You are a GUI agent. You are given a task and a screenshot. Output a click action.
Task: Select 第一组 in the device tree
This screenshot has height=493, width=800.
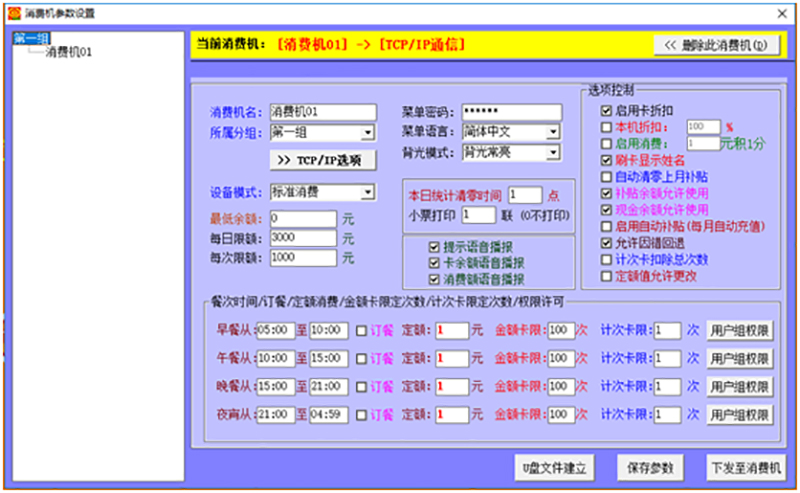(31, 39)
